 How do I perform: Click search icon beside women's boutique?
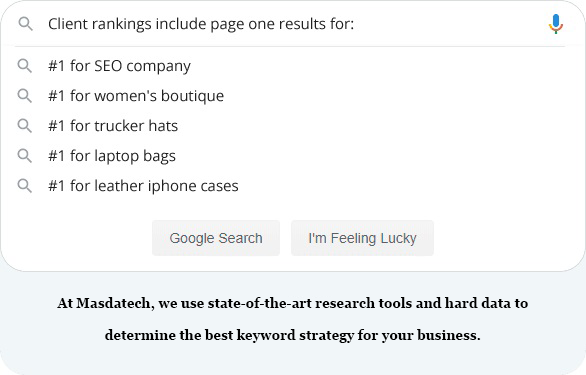coord(25,96)
